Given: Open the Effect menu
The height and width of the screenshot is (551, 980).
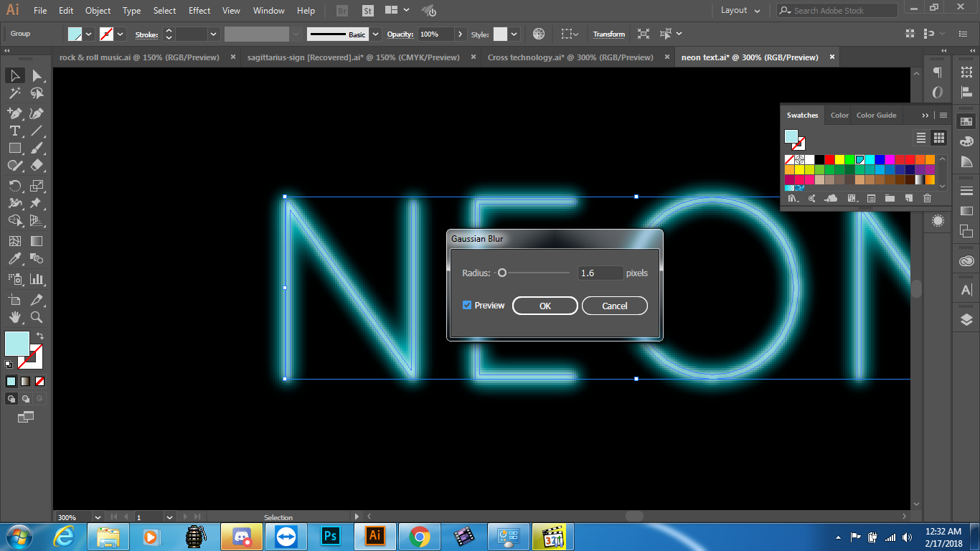Looking at the screenshot, I should (199, 11).
